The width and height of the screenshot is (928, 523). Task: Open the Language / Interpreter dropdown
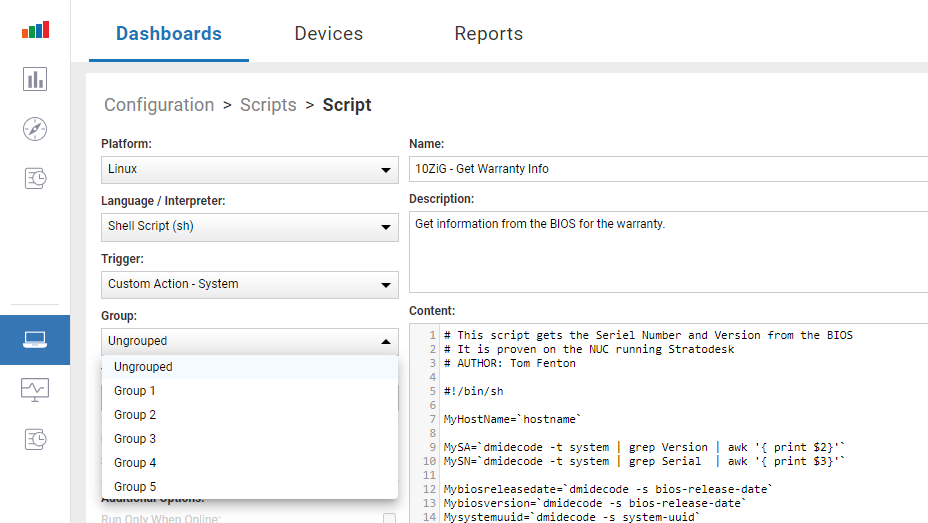tap(250, 227)
